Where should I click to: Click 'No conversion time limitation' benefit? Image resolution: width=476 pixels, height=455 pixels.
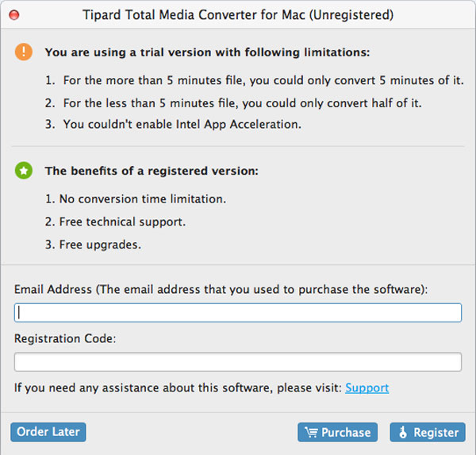pos(136,199)
